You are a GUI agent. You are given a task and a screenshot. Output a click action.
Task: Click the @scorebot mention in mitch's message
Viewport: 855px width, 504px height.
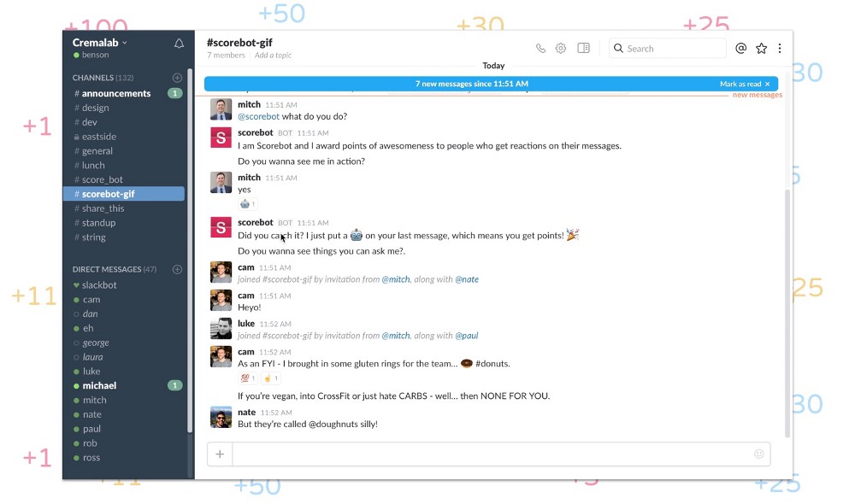[x=258, y=116]
